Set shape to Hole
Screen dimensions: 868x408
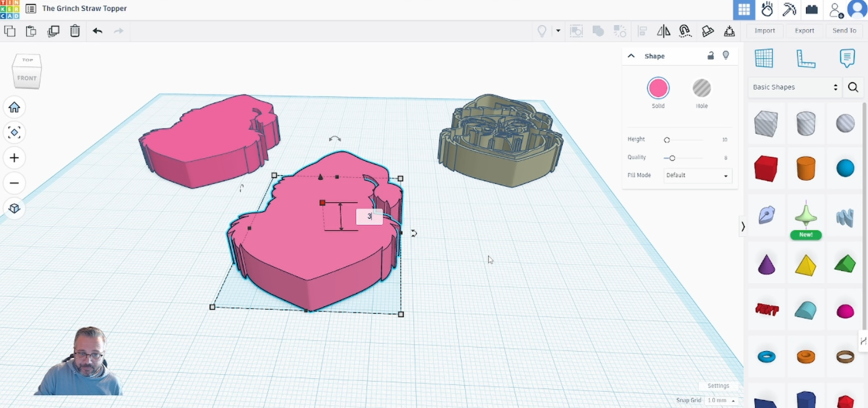[x=701, y=88]
